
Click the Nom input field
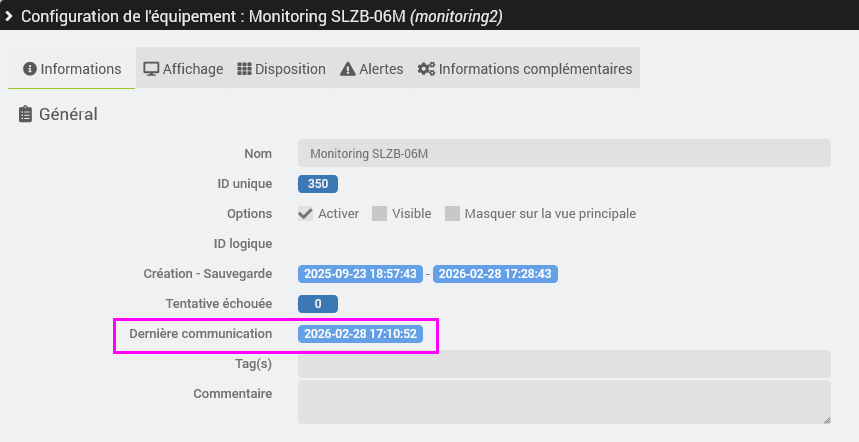pyautogui.click(x=564, y=153)
